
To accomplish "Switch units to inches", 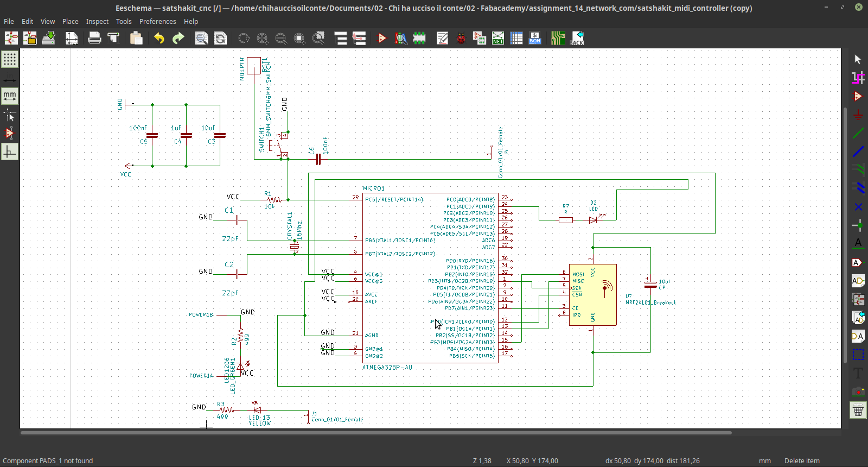I will [x=10, y=78].
